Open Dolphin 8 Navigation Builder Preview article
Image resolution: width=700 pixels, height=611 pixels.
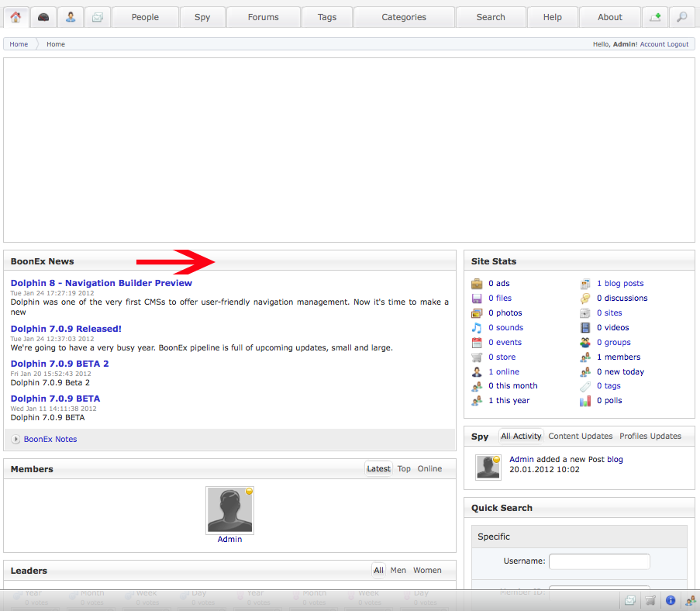[102, 283]
